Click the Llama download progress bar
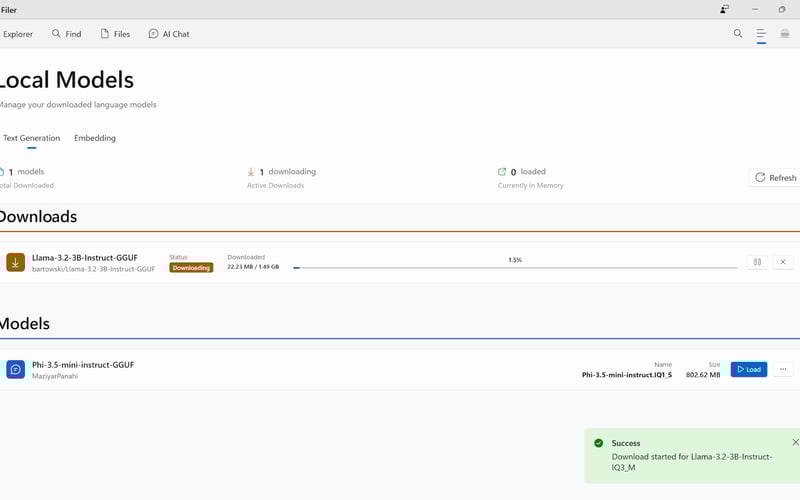The image size is (800, 500). click(x=515, y=268)
